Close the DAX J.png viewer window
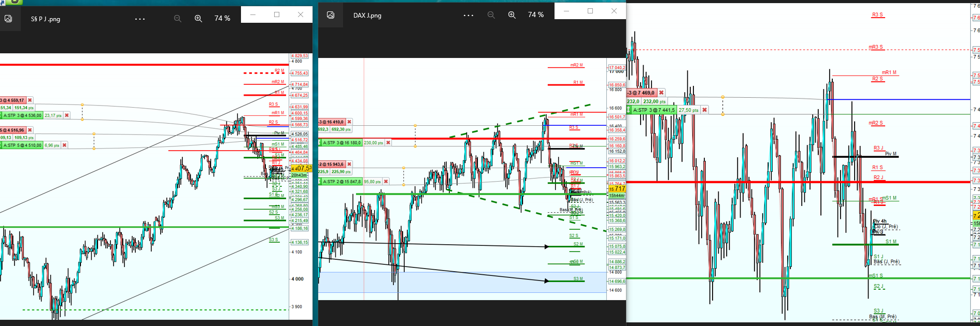The image size is (980, 326). pyautogui.click(x=614, y=11)
